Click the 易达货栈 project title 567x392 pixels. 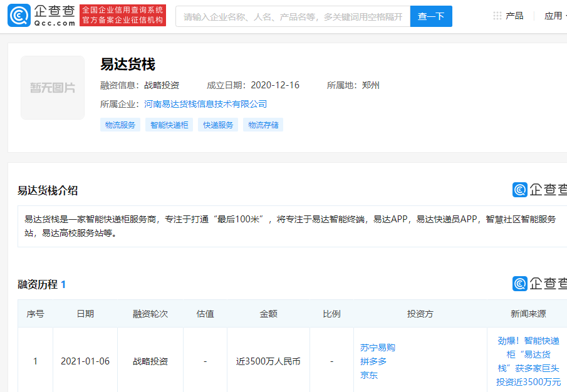128,64
